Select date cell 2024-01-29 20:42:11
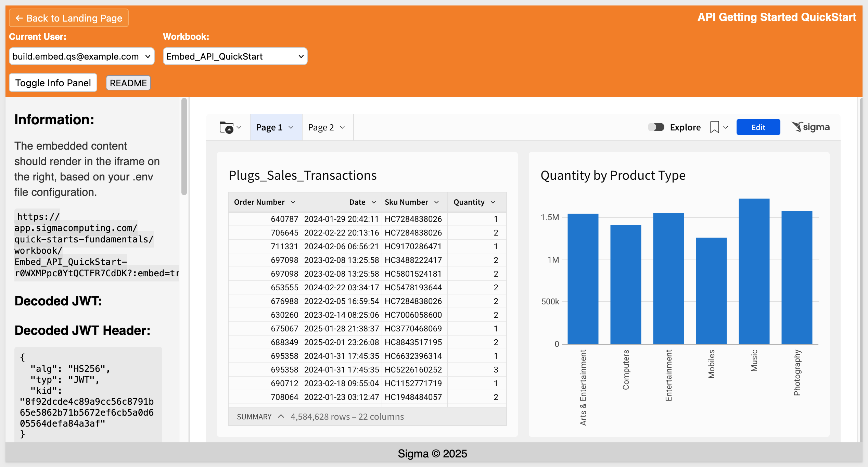The height and width of the screenshot is (467, 868). tap(341, 219)
